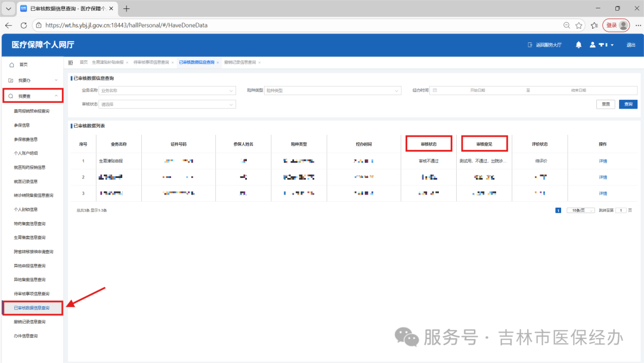Click the browser refresh icon
Viewport: 644px width, 363px height.
point(23,25)
